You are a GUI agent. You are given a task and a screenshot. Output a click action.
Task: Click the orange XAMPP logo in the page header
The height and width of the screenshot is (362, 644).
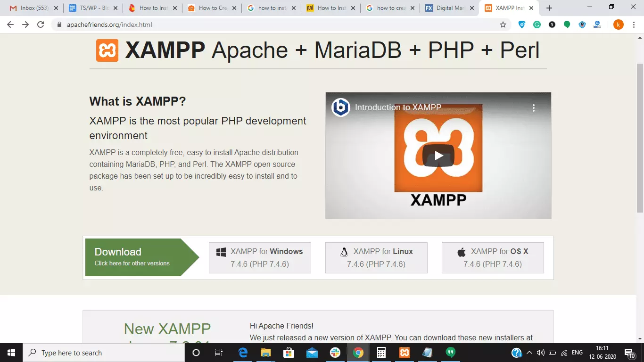pos(107,50)
